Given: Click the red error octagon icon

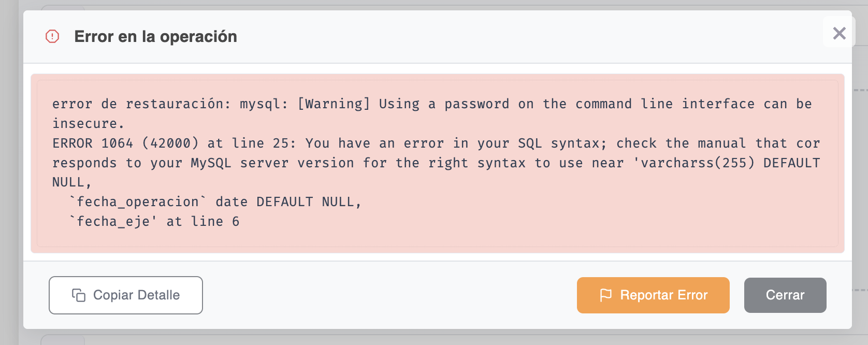Looking at the screenshot, I should [52, 36].
